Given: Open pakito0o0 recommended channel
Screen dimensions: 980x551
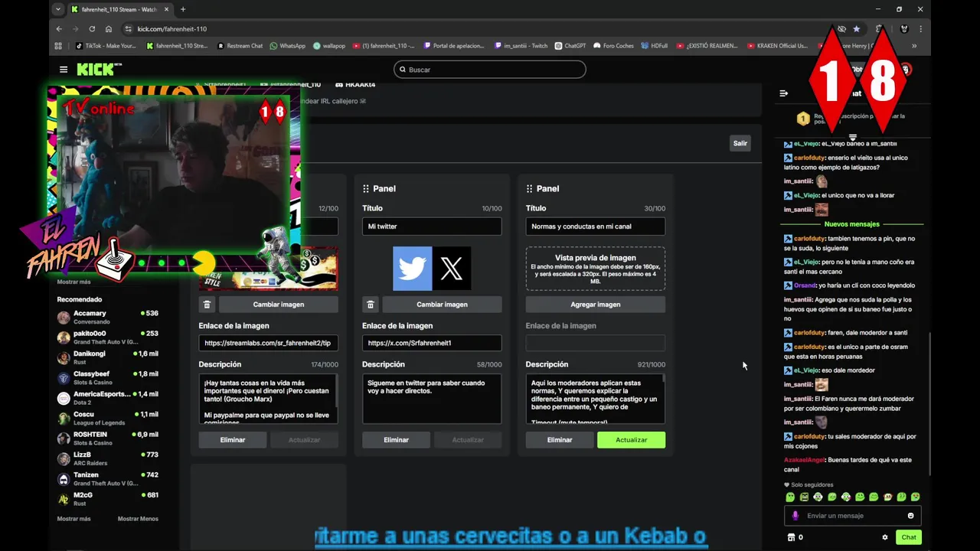Looking at the screenshot, I should pyautogui.click(x=108, y=337).
